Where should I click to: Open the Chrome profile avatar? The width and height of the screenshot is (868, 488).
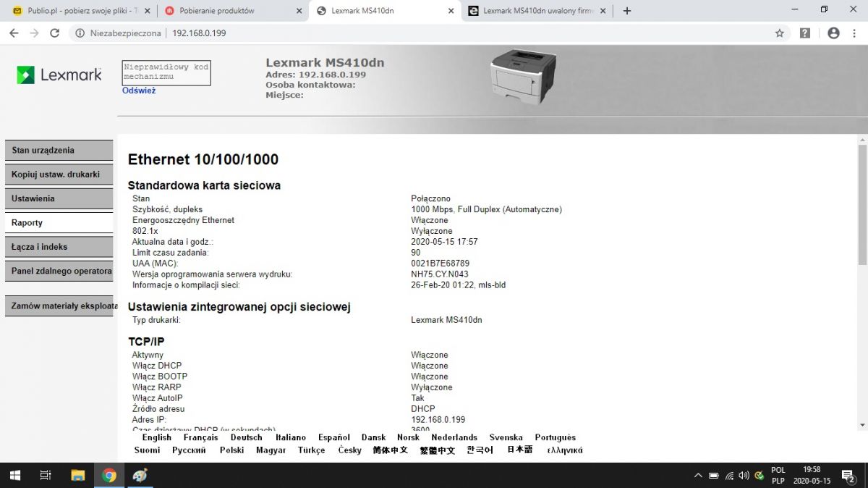pos(833,33)
